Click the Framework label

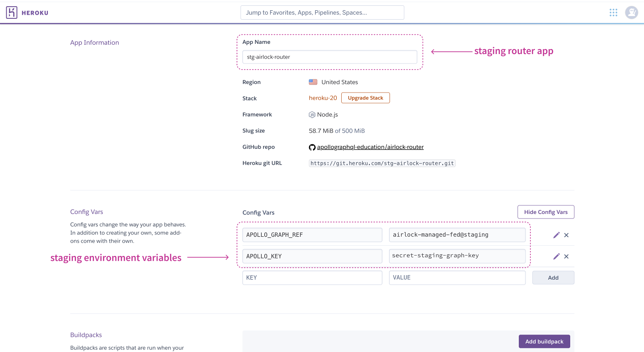(x=257, y=115)
